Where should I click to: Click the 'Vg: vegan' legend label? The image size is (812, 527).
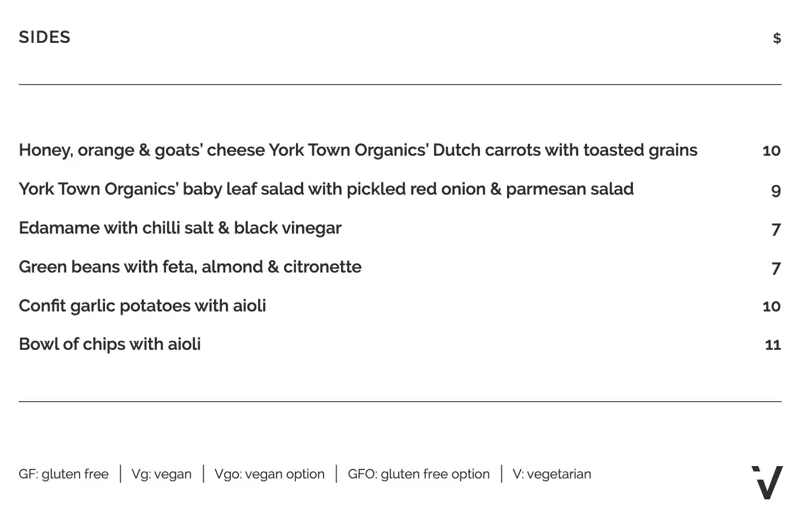(161, 474)
